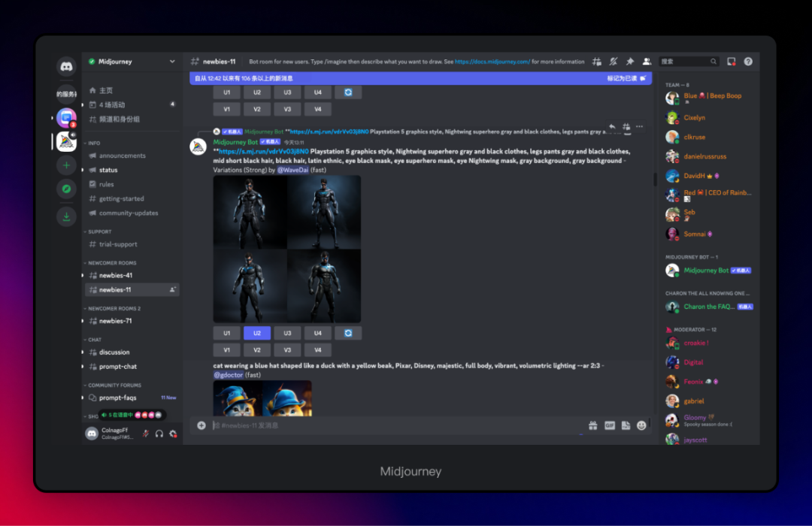The height and width of the screenshot is (526, 812).
Task: Open the 4 Events item in sidebar
Action: click(132, 104)
